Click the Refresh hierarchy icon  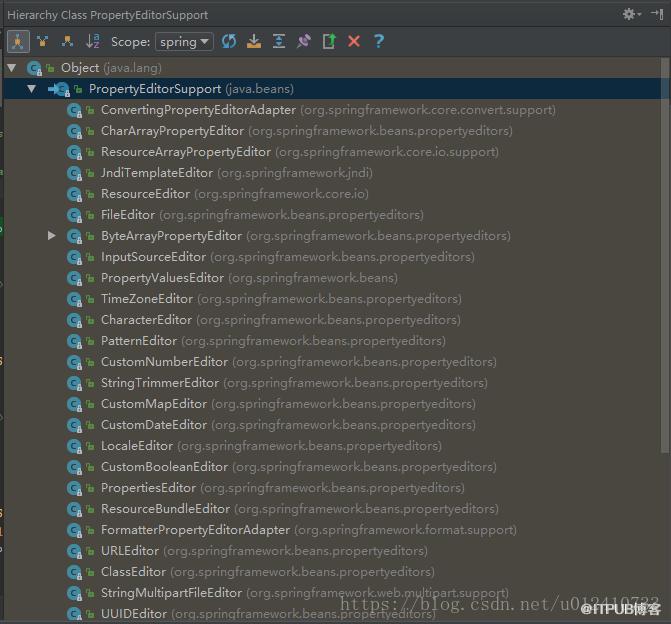point(229,42)
